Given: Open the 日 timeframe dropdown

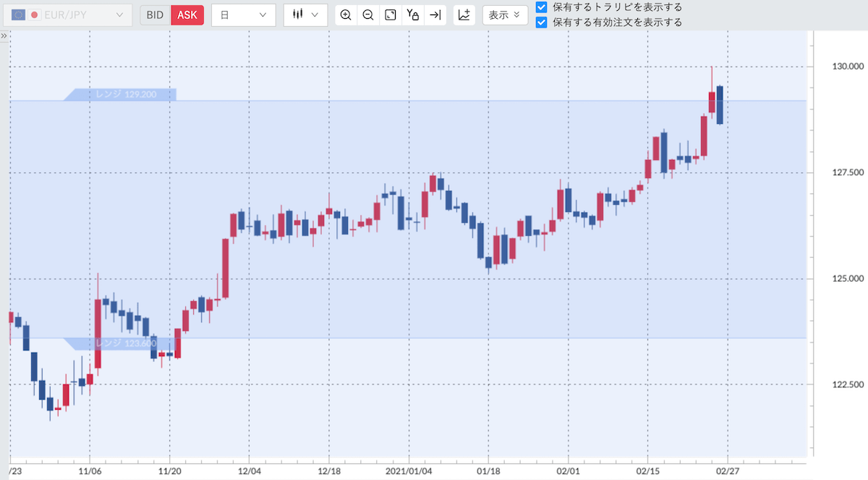Looking at the screenshot, I should (x=243, y=14).
